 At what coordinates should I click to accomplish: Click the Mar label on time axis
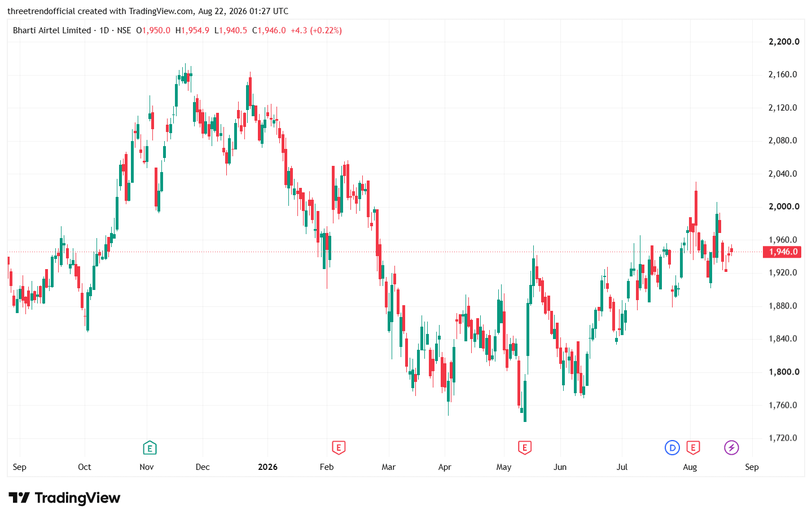click(389, 467)
